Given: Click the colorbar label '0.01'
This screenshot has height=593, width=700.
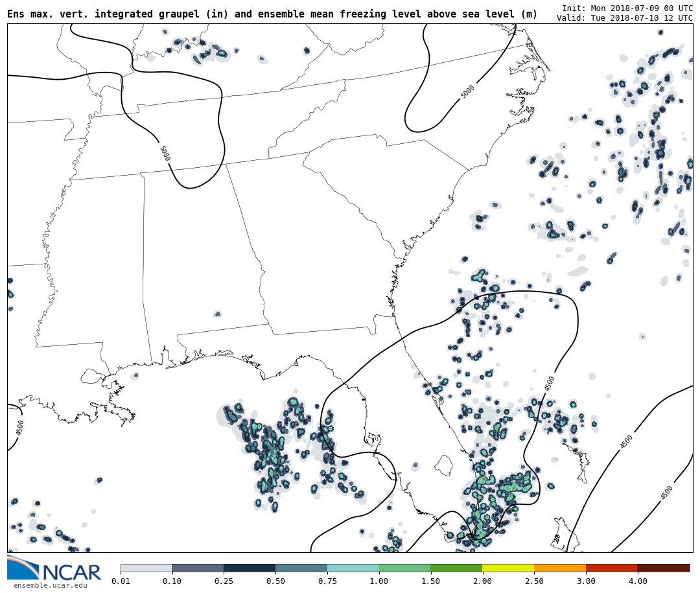Looking at the screenshot, I should 121,581.
